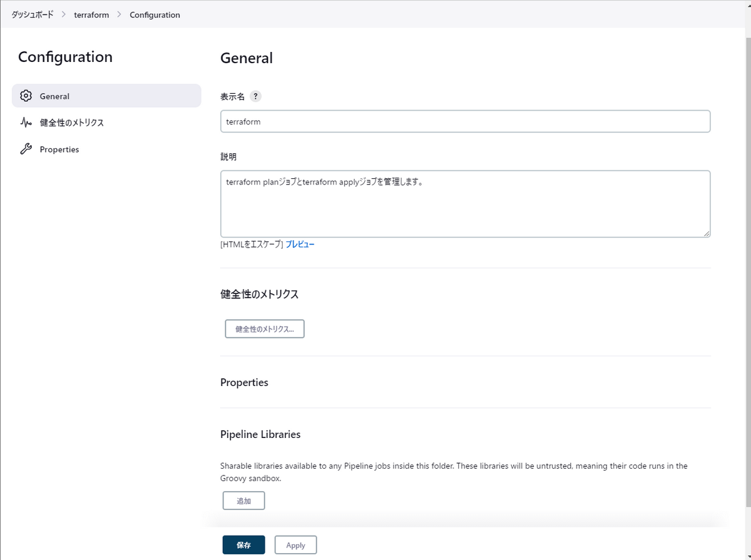Image resolution: width=751 pixels, height=560 pixels.
Task: Click the Properties wrench icon
Action: pyautogui.click(x=26, y=149)
